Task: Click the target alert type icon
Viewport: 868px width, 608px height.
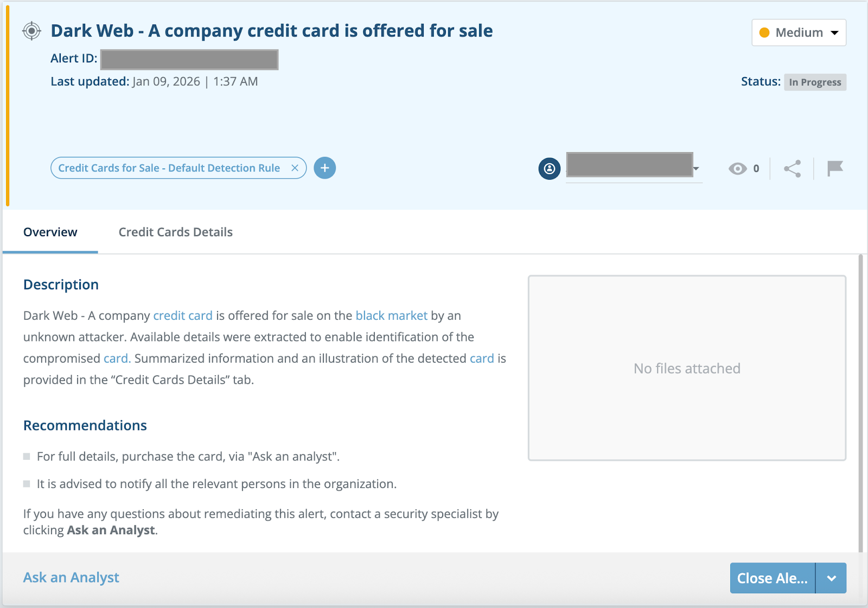Action: click(32, 31)
